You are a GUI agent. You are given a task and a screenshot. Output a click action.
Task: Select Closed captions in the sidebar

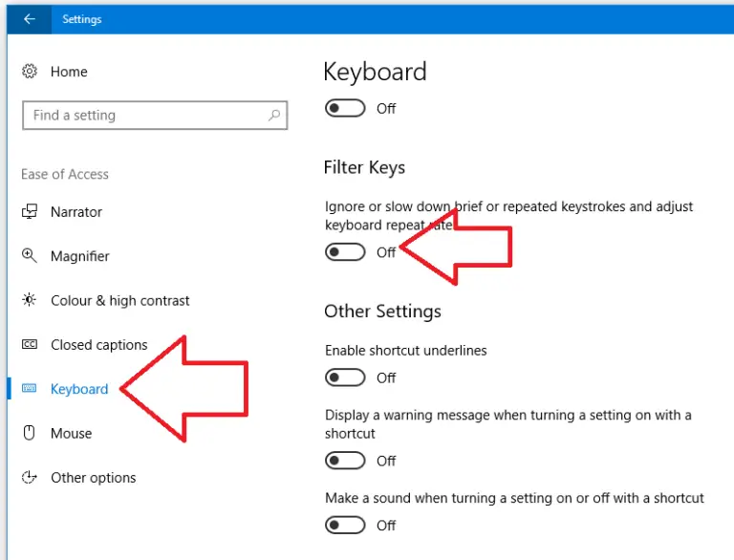click(98, 345)
